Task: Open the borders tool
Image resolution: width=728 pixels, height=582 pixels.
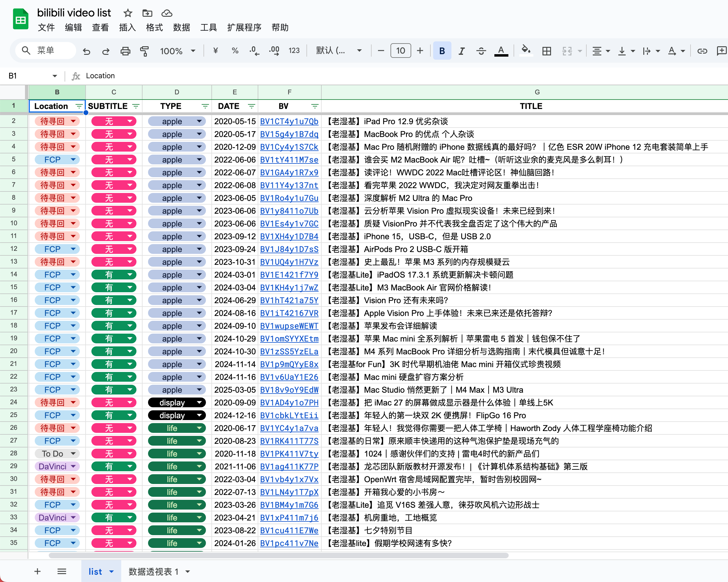Action: (546, 51)
